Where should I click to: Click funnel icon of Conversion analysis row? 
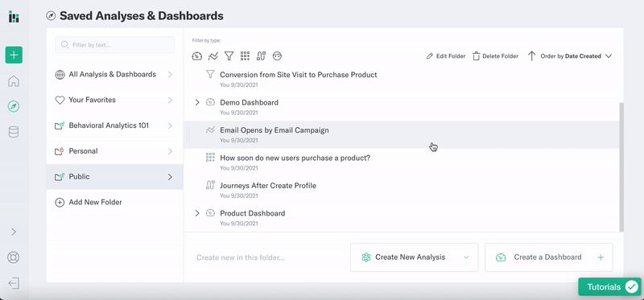coord(210,74)
